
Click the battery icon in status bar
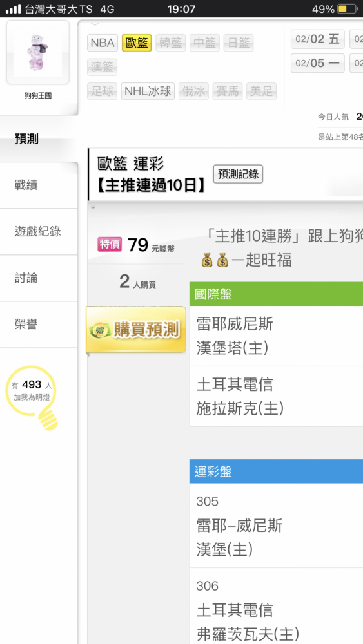tap(348, 8)
